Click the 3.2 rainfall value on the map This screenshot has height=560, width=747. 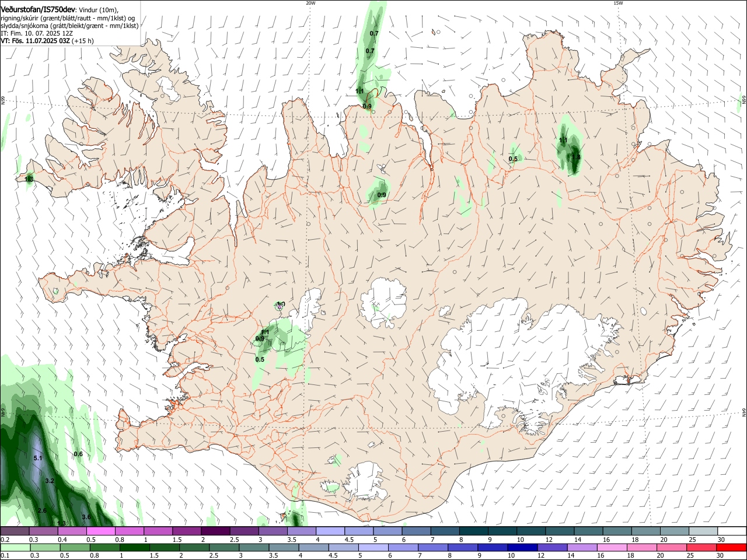pyautogui.click(x=50, y=481)
